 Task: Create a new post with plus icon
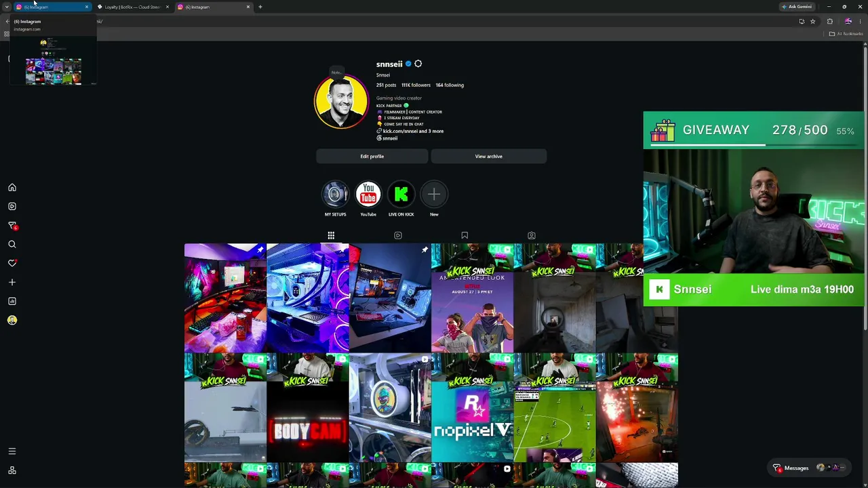12,282
